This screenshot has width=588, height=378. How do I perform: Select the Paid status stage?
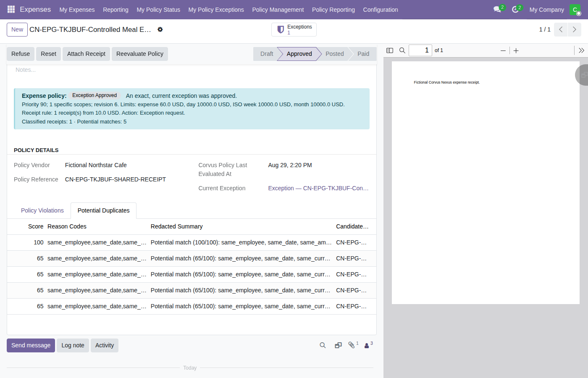tap(363, 54)
